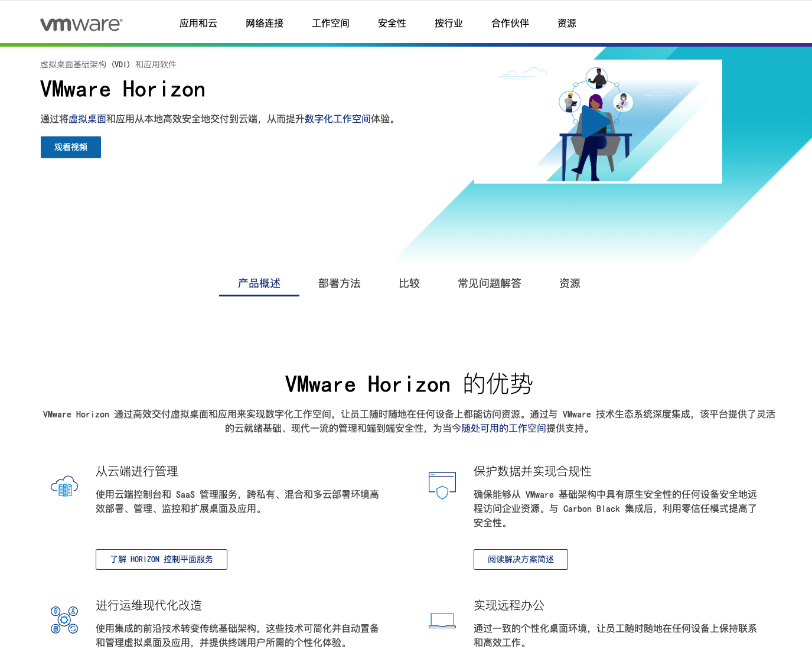Image resolution: width=812 pixels, height=659 pixels.
Task: Click the VMware Horizon 的优势 heading
Action: (x=409, y=384)
